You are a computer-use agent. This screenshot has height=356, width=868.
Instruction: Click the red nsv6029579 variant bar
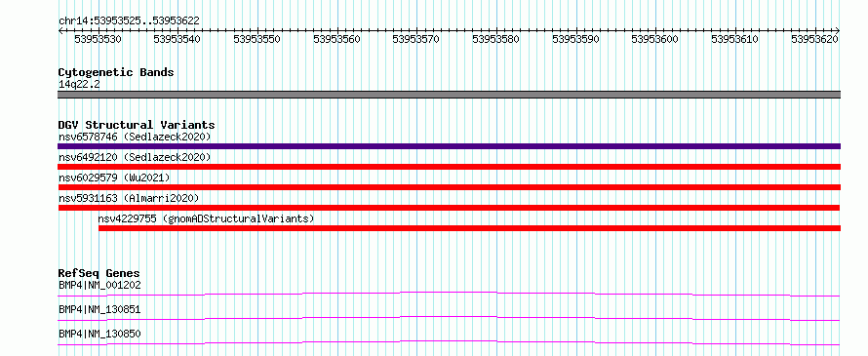[449, 187]
